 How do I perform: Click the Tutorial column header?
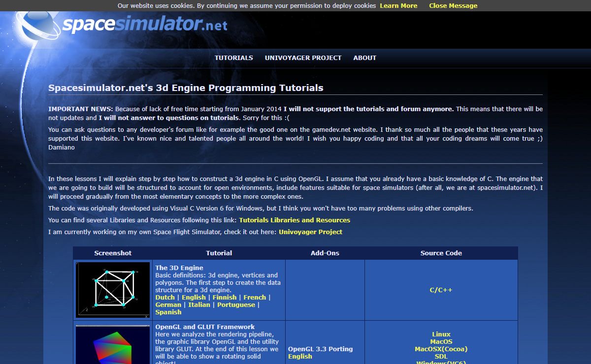point(219,253)
